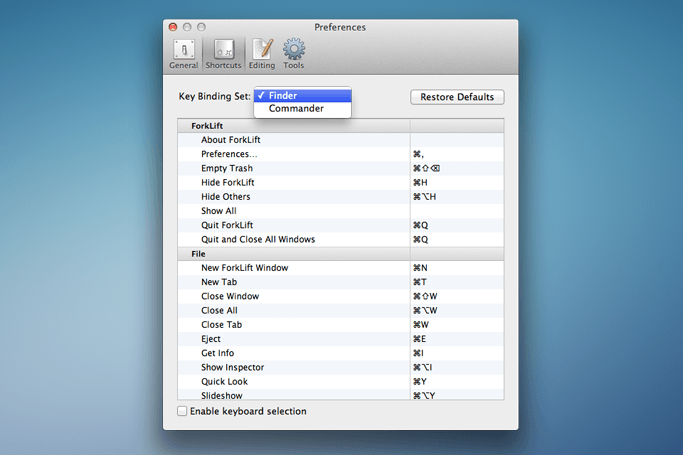The image size is (683, 455).
Task: Select the Shortcuts toolbar icon
Action: click(x=223, y=54)
